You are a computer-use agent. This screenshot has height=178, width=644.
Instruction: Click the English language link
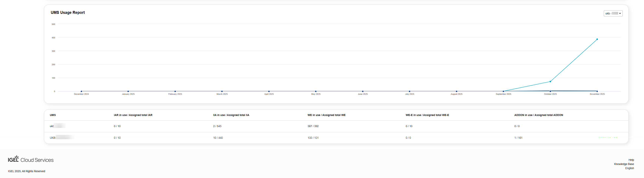(x=629, y=168)
